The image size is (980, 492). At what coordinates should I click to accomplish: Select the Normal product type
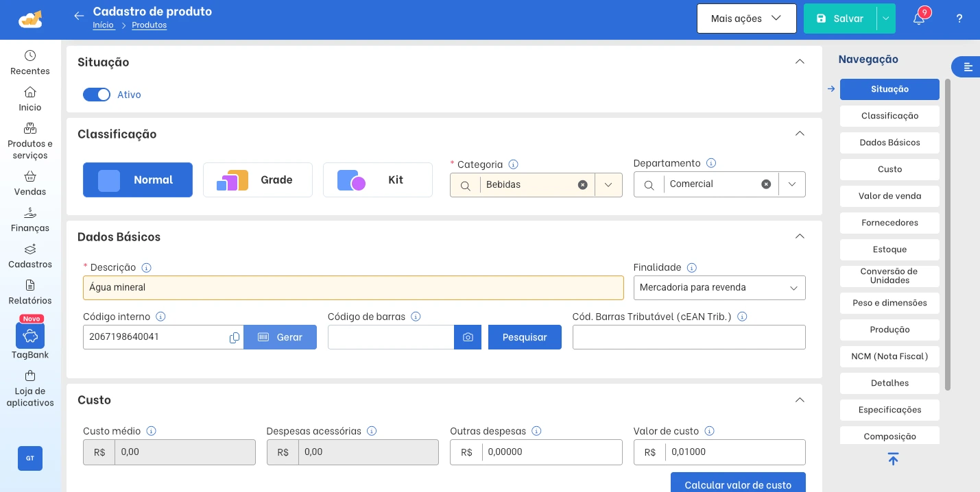pyautogui.click(x=138, y=180)
